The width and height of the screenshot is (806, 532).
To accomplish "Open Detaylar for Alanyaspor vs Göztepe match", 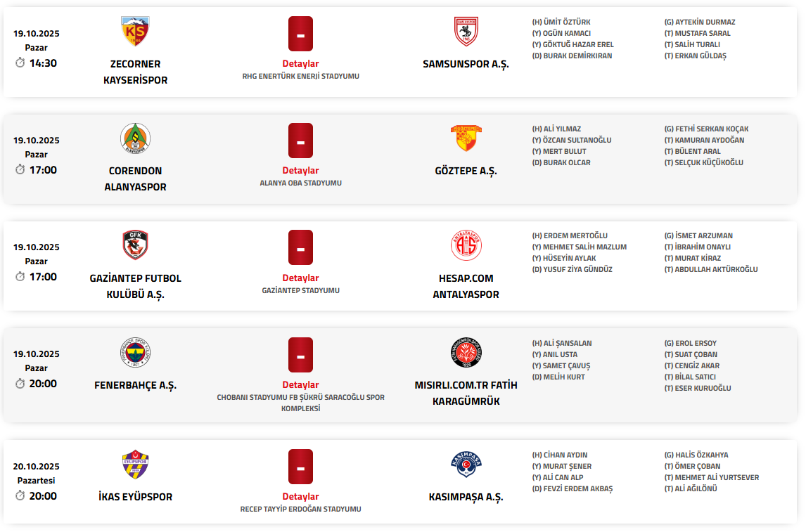I will 300,171.
